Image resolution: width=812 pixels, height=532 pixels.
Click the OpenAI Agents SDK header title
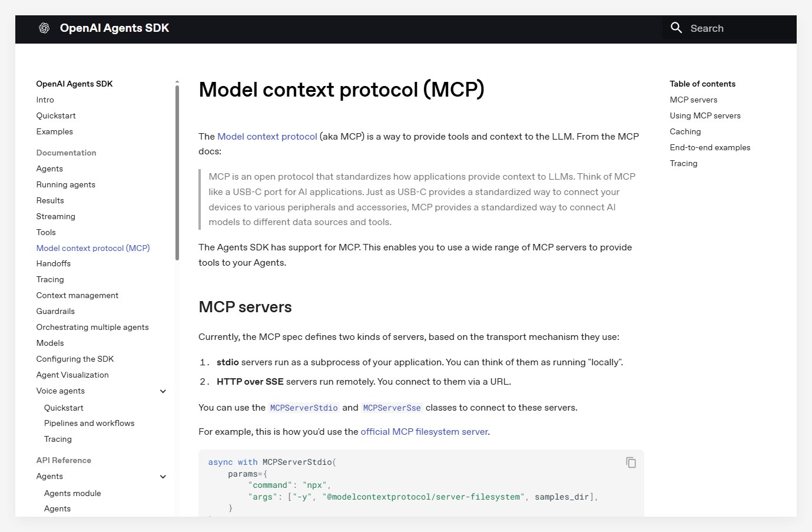[114, 28]
